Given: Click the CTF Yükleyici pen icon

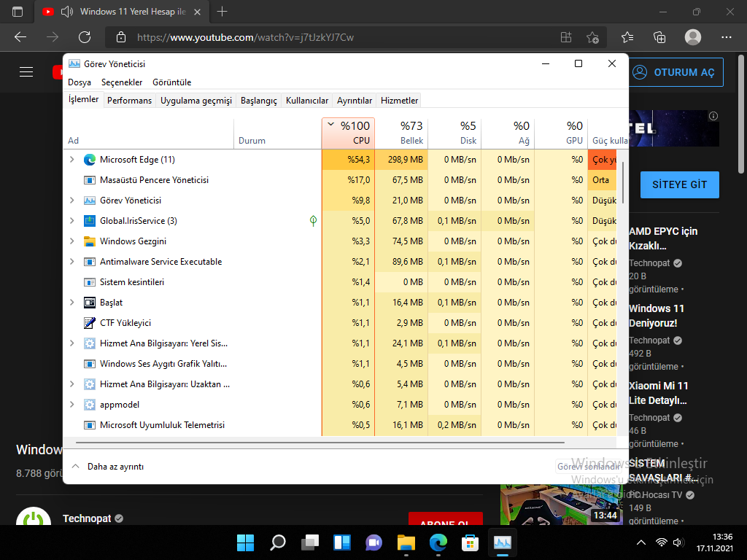Looking at the screenshot, I should 90,323.
